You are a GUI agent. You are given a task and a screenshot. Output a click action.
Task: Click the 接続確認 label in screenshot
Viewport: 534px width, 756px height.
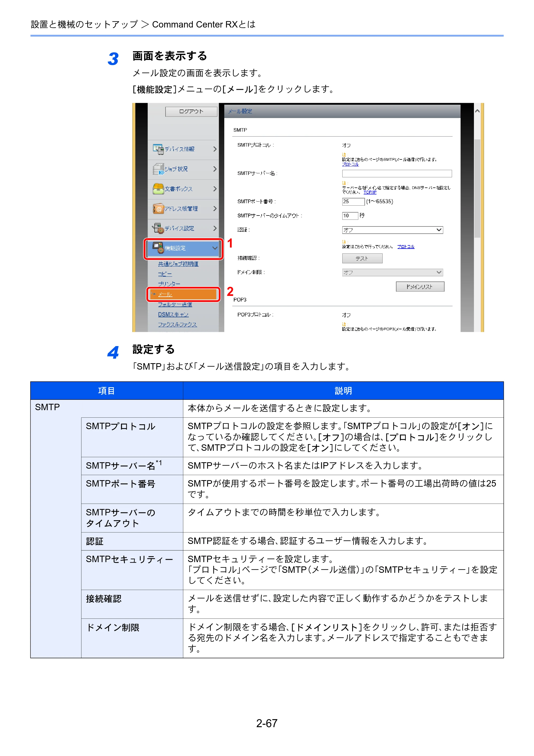[x=248, y=258]
